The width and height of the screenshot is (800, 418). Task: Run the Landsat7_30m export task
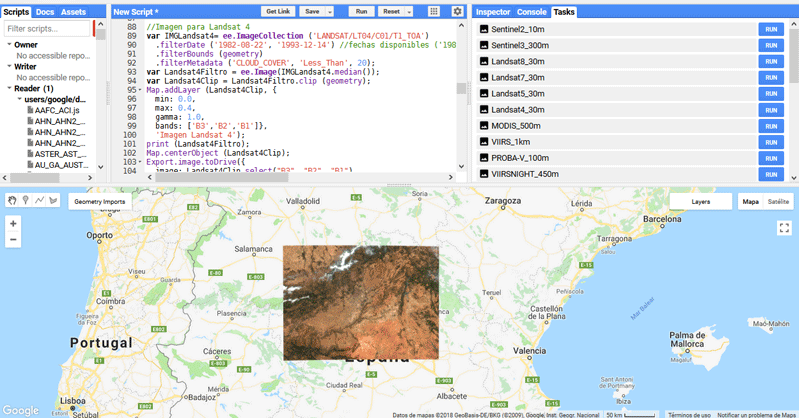[x=771, y=78]
